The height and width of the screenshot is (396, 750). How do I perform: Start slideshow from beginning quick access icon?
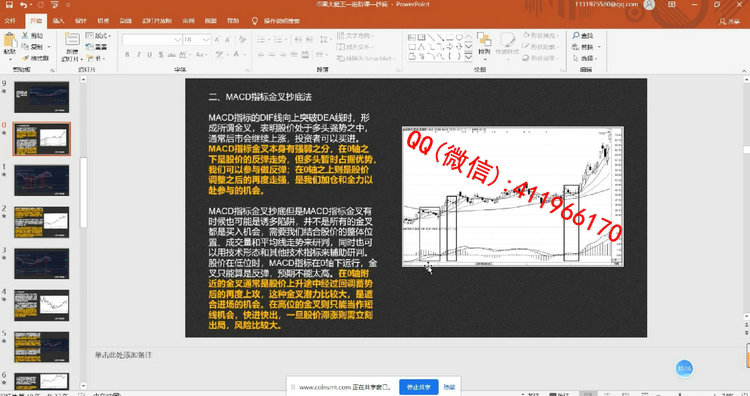click(55, 5)
